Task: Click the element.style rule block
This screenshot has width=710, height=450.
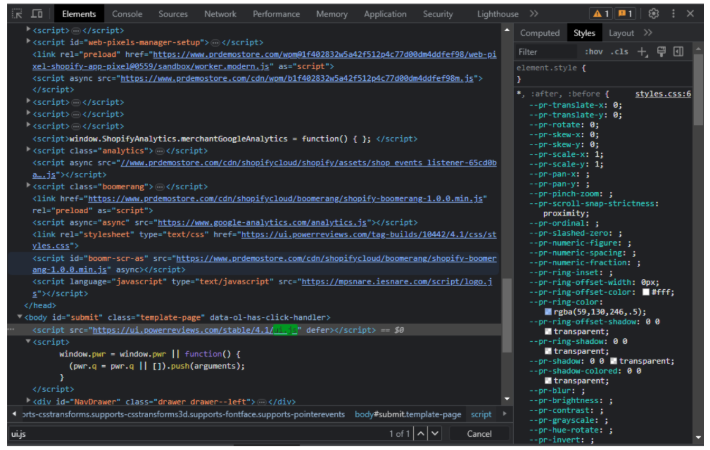Action: (604, 73)
